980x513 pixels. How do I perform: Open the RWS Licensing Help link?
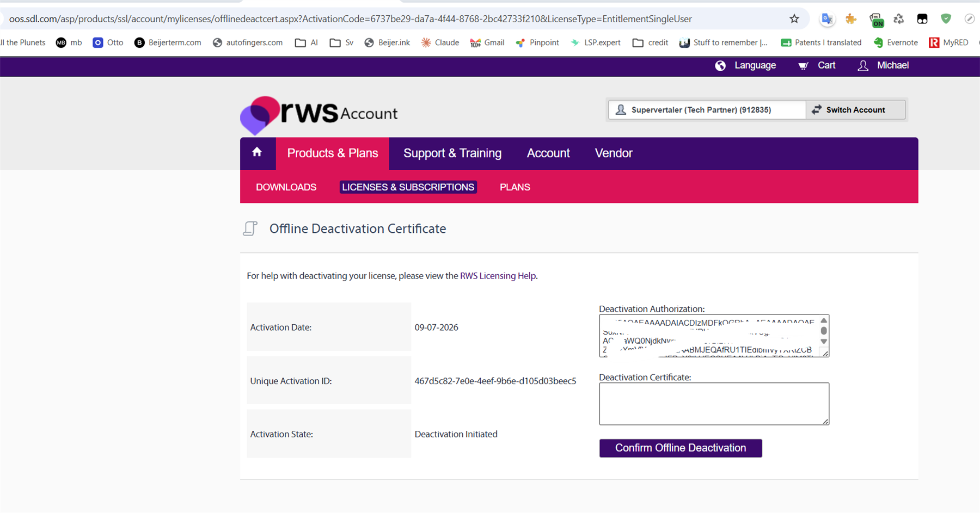[498, 276]
